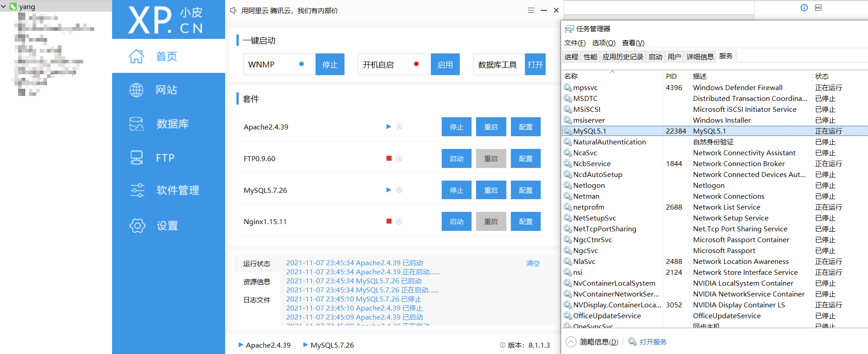Click the MySQL5.7.26 running play indicator

[x=389, y=190]
